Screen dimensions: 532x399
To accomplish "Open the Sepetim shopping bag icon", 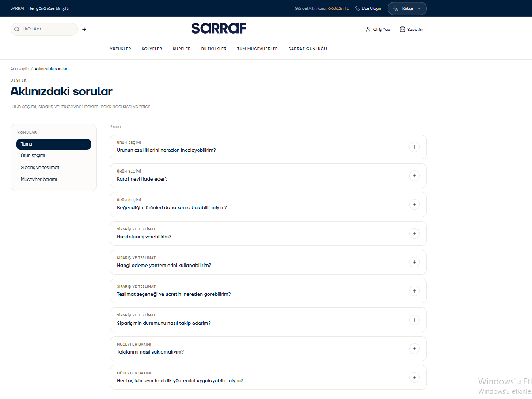I will pos(403,30).
